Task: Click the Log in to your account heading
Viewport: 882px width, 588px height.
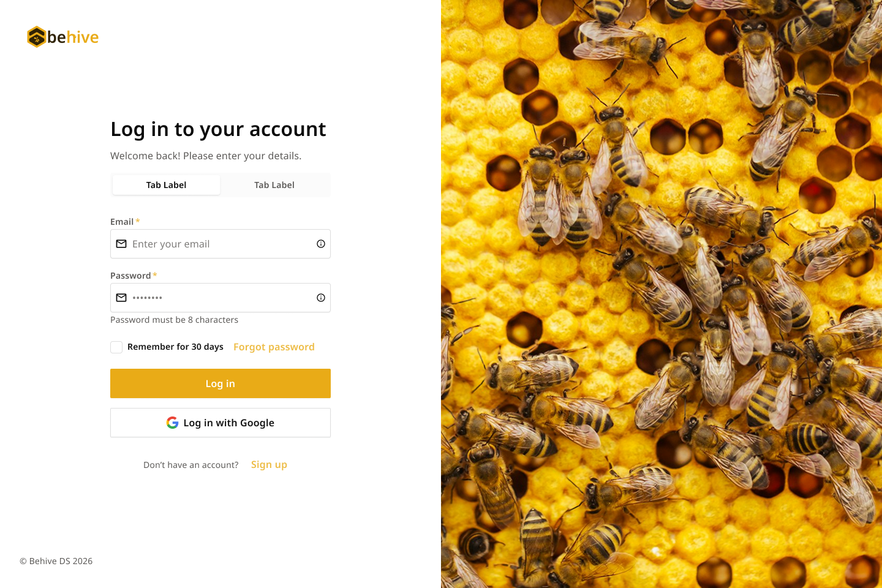Action: [x=218, y=129]
